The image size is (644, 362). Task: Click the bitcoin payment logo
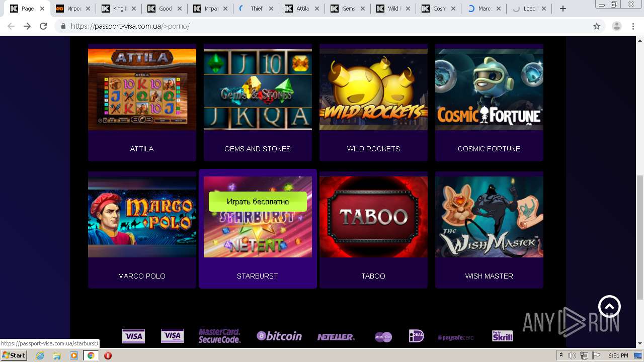[x=279, y=336]
